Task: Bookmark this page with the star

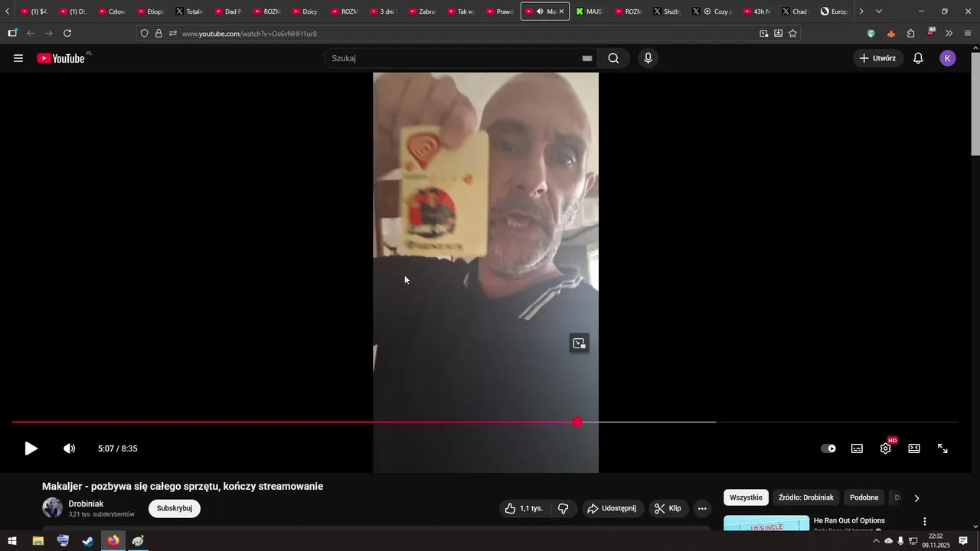Action: tap(792, 34)
